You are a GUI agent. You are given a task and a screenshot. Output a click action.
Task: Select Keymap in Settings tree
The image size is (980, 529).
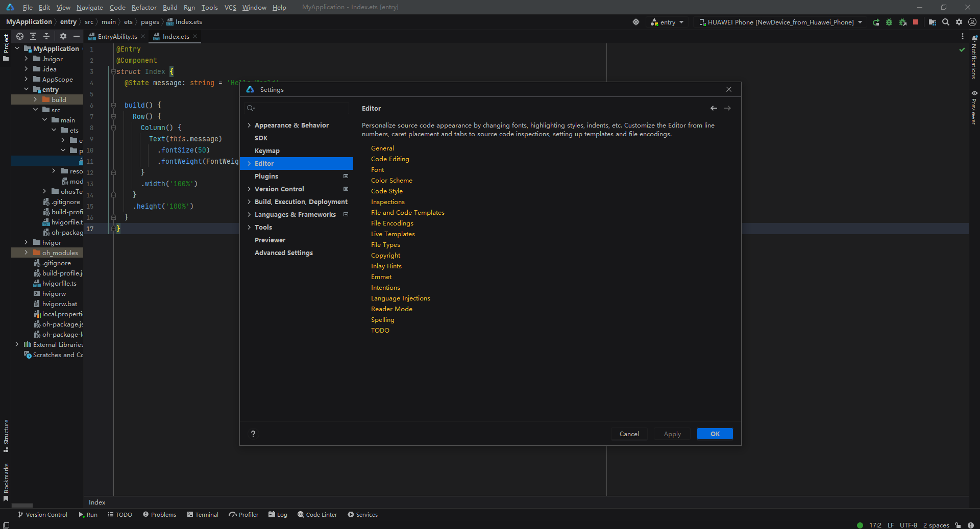[267, 150]
